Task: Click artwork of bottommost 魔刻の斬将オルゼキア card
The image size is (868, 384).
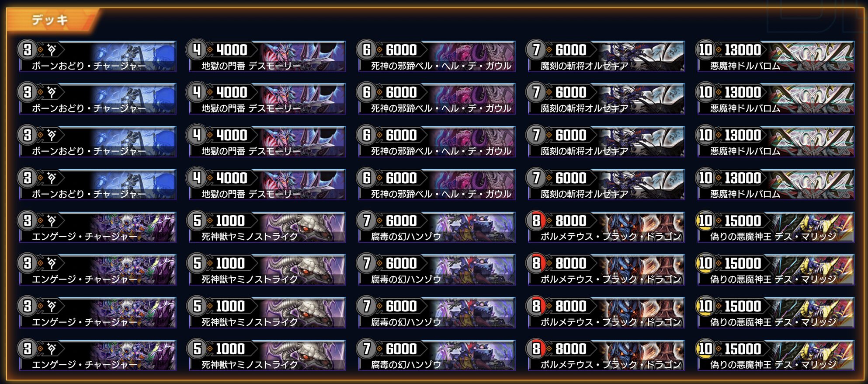Action: pos(640,183)
